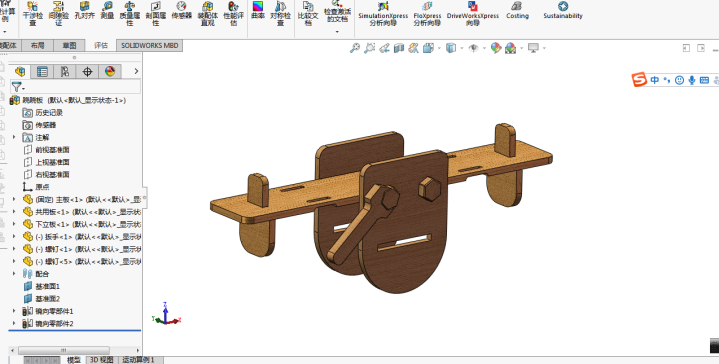Launch SimulationXpress 分析向导
The image size is (719, 364).
point(383,13)
